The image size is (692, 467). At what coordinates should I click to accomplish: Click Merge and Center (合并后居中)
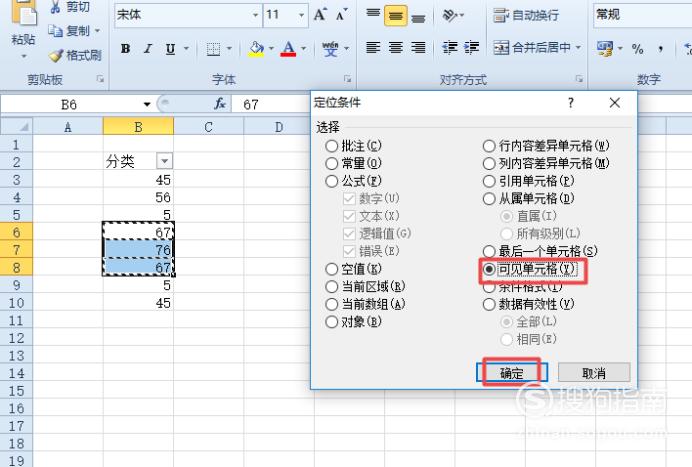coord(532,48)
